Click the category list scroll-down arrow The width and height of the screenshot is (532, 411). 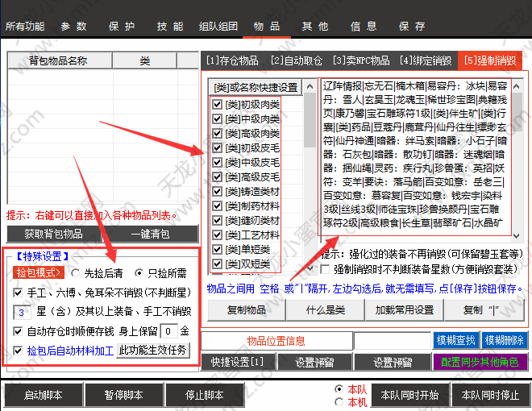point(310,268)
